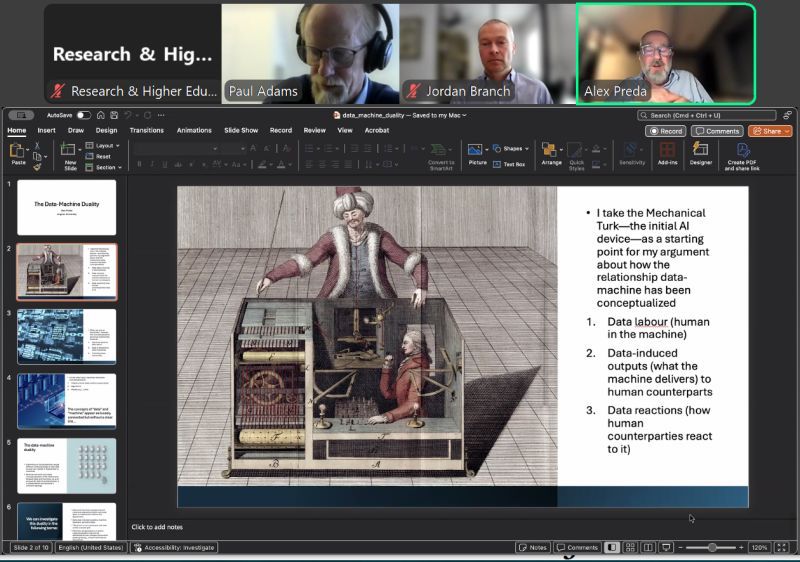Start Slide Show from status bar icon
This screenshot has width=800, height=562.
[666, 548]
